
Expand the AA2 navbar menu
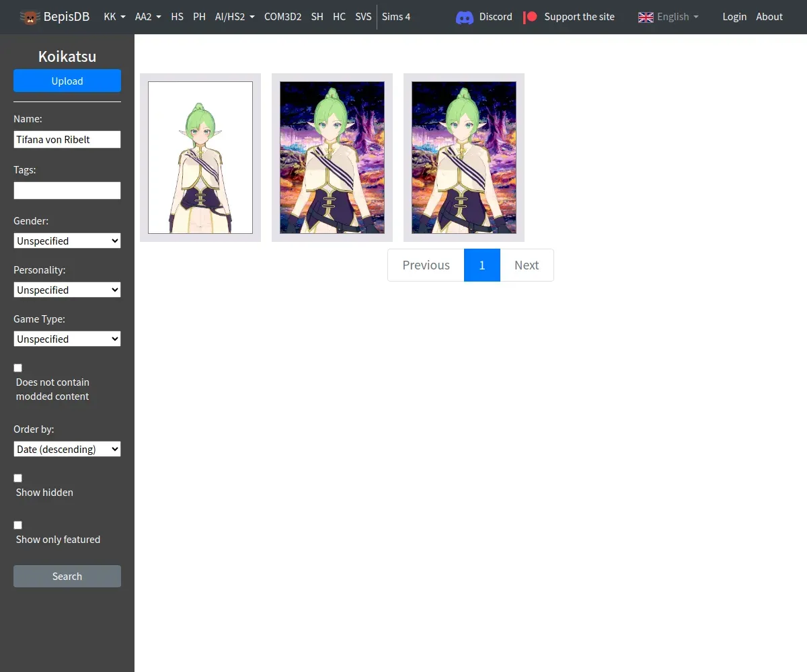click(148, 17)
